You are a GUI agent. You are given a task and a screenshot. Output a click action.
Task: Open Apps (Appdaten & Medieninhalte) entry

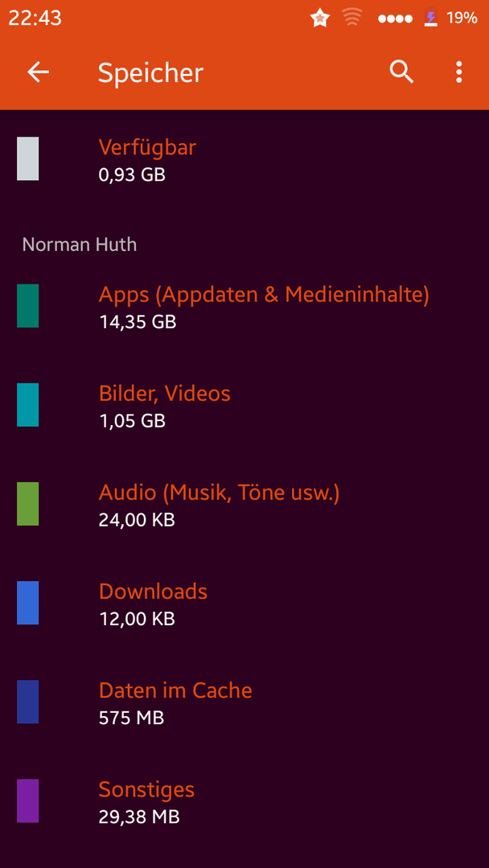[244, 305]
